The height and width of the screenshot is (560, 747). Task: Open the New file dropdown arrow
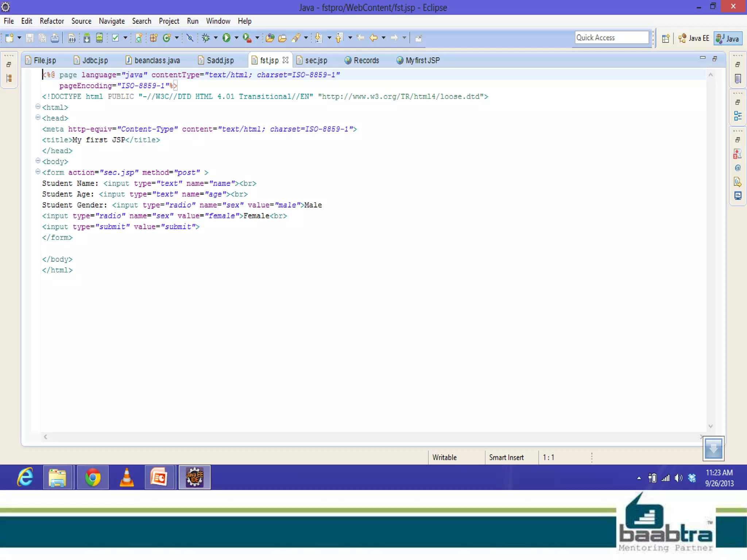tap(19, 38)
